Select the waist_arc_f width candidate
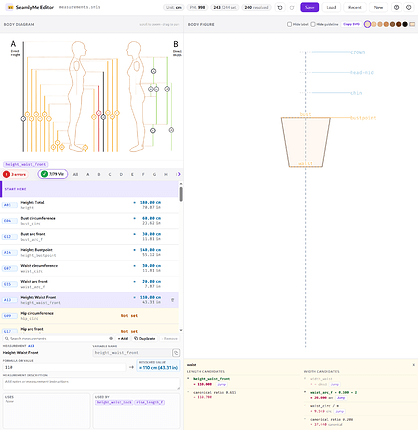418x430 pixels. tap(333, 392)
